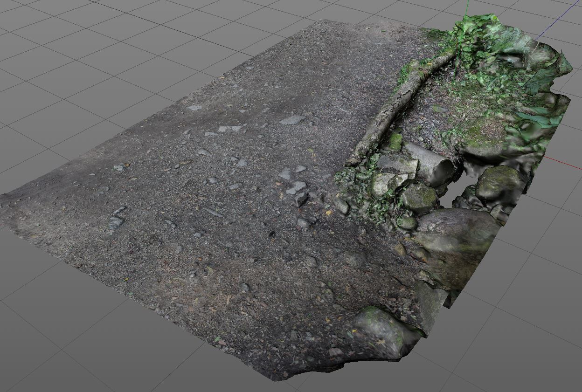Click the cylindrical gray stone beside the log
The width and height of the screenshot is (582, 392).
click(x=429, y=163)
